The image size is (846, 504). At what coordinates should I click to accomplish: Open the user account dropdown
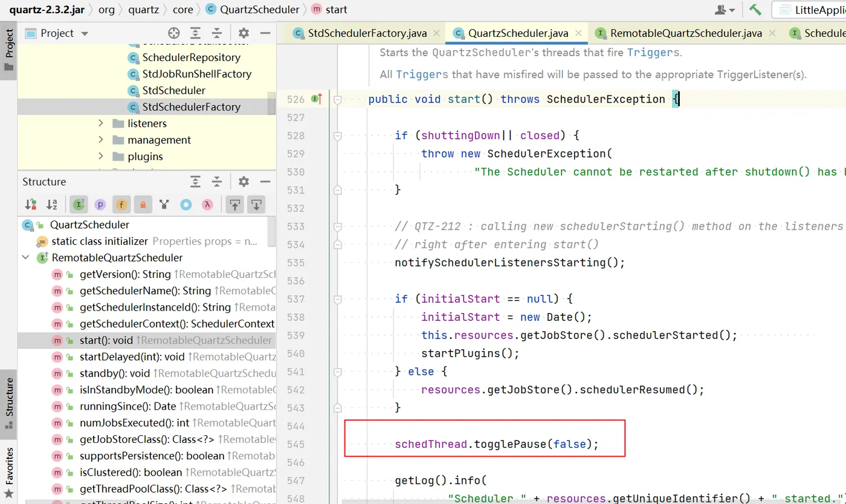725,10
